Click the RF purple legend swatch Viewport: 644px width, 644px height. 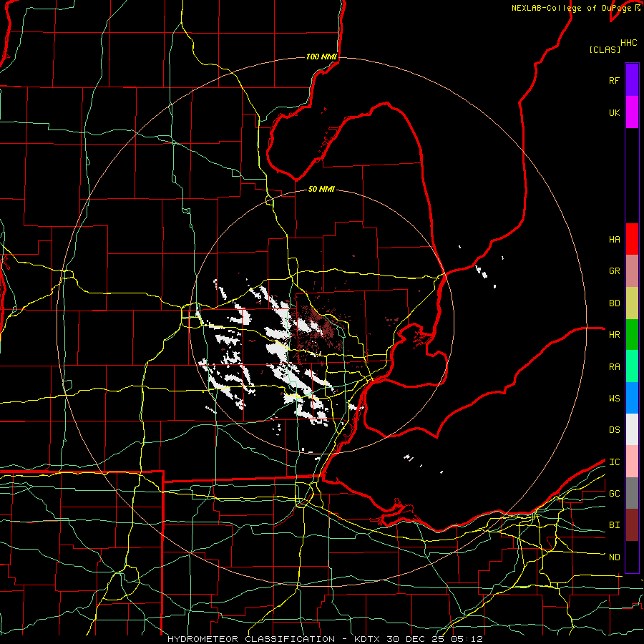pyautogui.click(x=632, y=80)
